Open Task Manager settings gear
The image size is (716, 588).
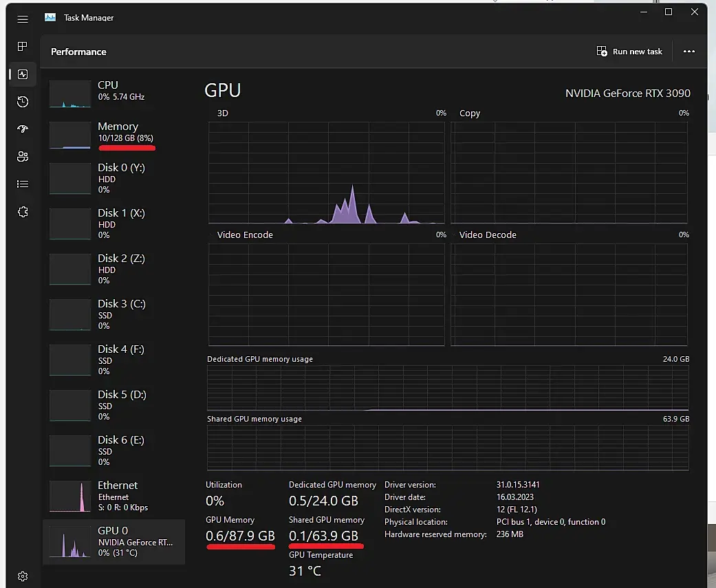[23, 576]
